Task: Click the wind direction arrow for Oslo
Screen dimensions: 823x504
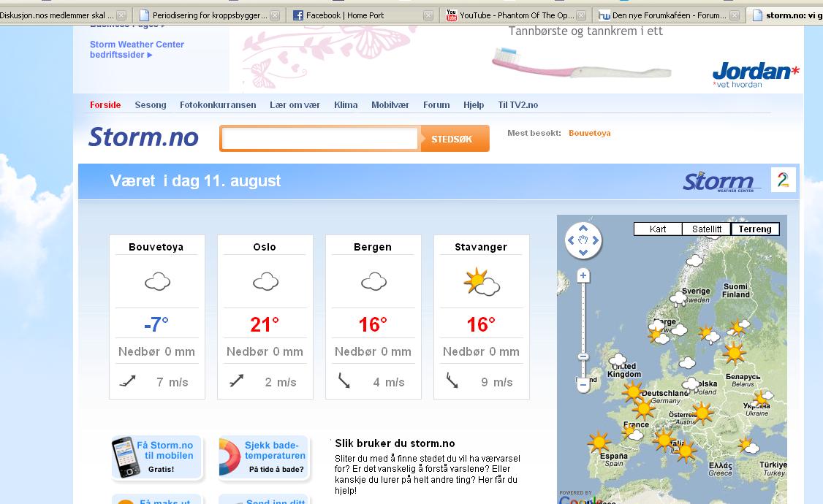Action: tap(237, 381)
